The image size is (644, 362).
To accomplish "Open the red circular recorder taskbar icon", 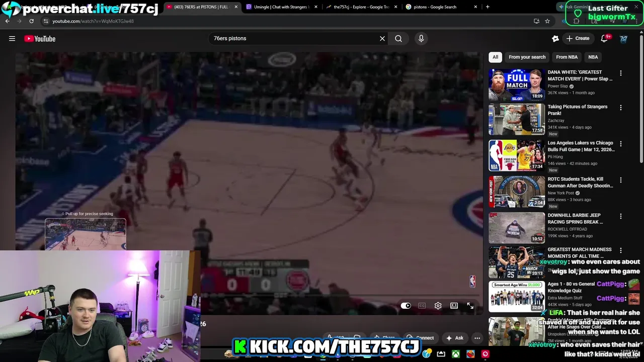I will [485, 354].
